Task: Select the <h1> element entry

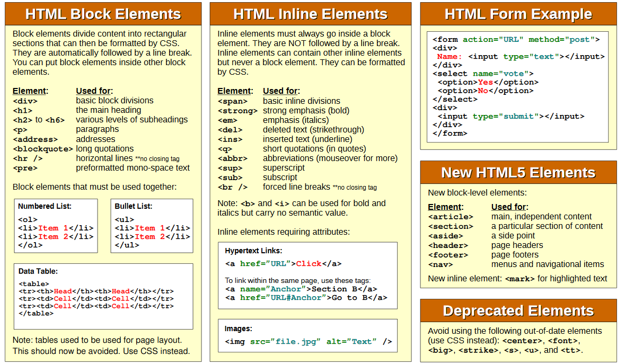Action: point(23,111)
